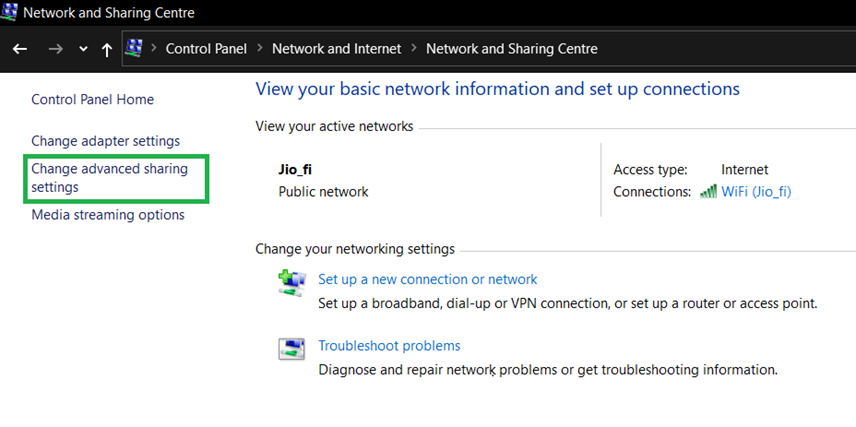Image resolution: width=856 pixels, height=427 pixels.
Task: Select Control Panel in the breadcrumb
Action: [x=206, y=49]
